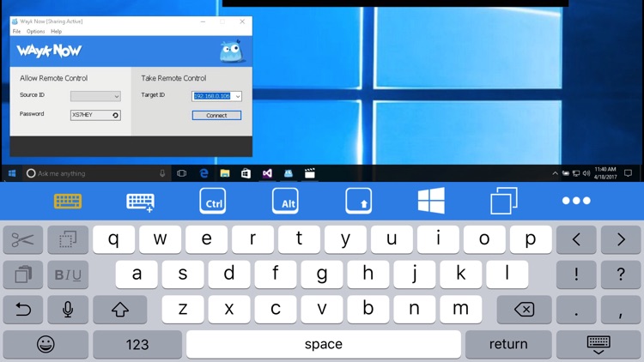Tap the yellow keyboard icon in blue toolbar
Image resolution: width=644 pixels, height=362 pixels.
[x=68, y=201]
